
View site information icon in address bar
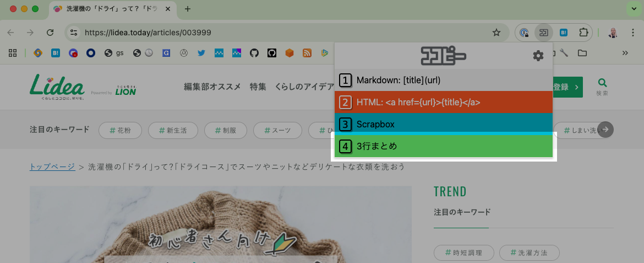pyautogui.click(x=74, y=33)
